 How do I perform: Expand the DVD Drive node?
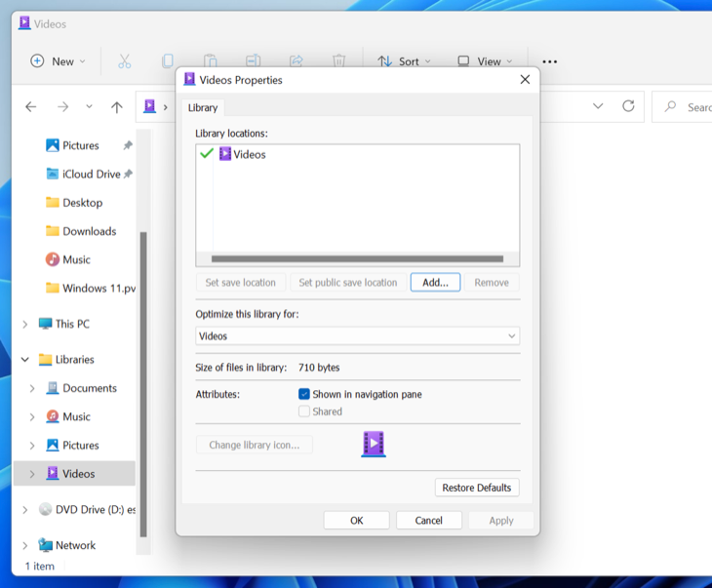pos(25,510)
